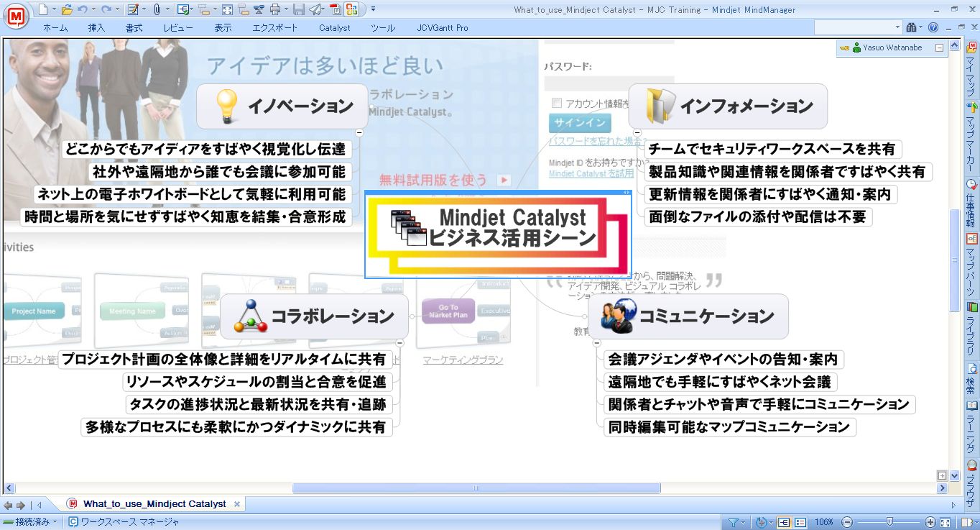Collapse the Yasuo Watanabe user panel
The width and height of the screenshot is (980, 530).
point(939,48)
